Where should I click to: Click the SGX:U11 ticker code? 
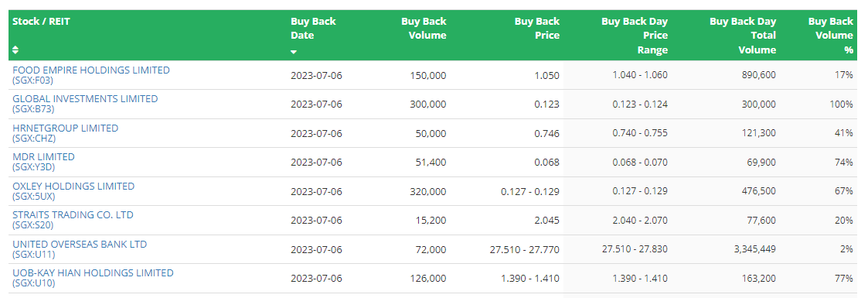click(33, 255)
